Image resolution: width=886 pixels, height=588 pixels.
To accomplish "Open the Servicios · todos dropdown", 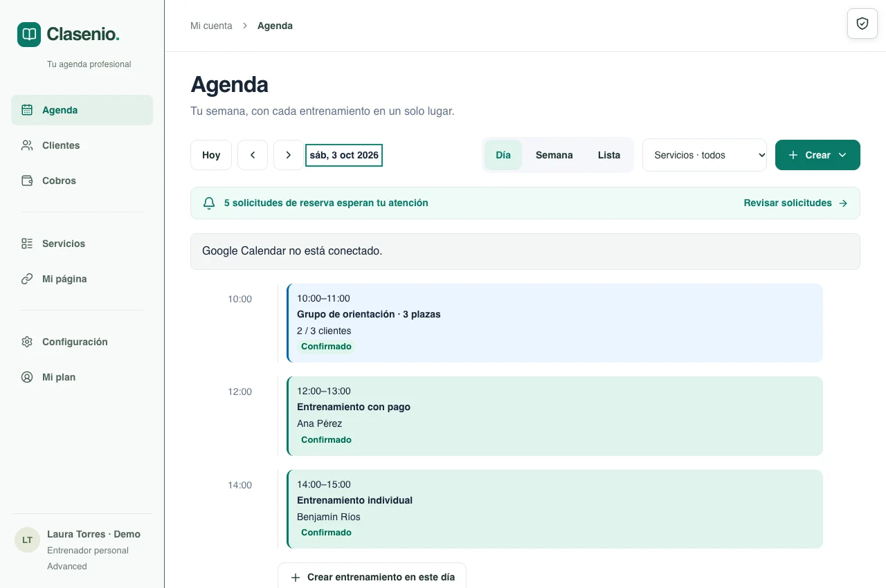I will (705, 155).
